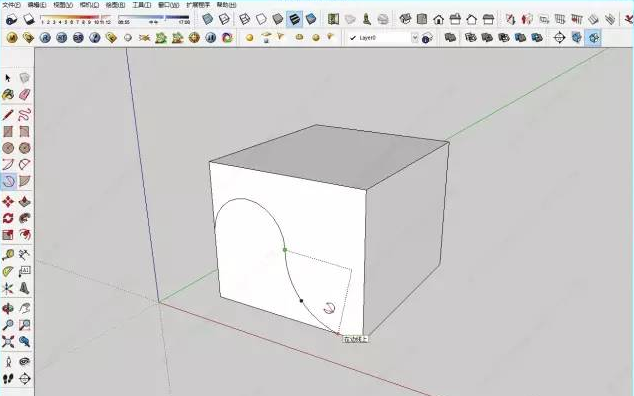Screen dimensions: 634x396
Task: Select the Protractor tool
Action: tap(8, 271)
